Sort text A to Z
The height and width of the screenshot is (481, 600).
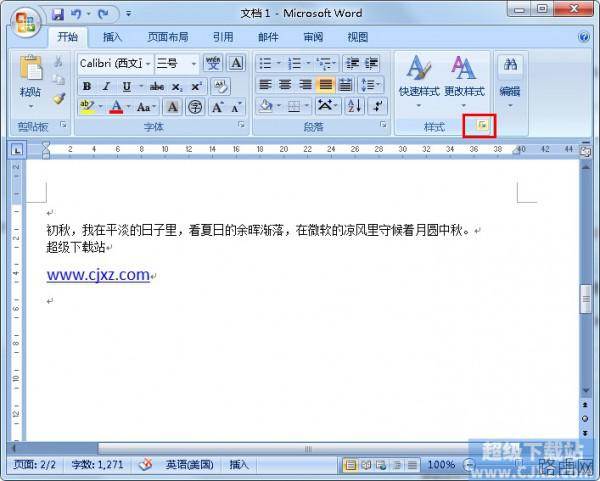pyautogui.click(x=354, y=106)
